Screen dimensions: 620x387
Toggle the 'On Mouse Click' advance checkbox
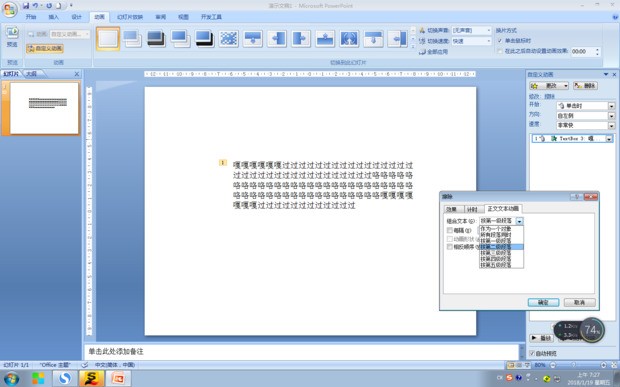500,41
